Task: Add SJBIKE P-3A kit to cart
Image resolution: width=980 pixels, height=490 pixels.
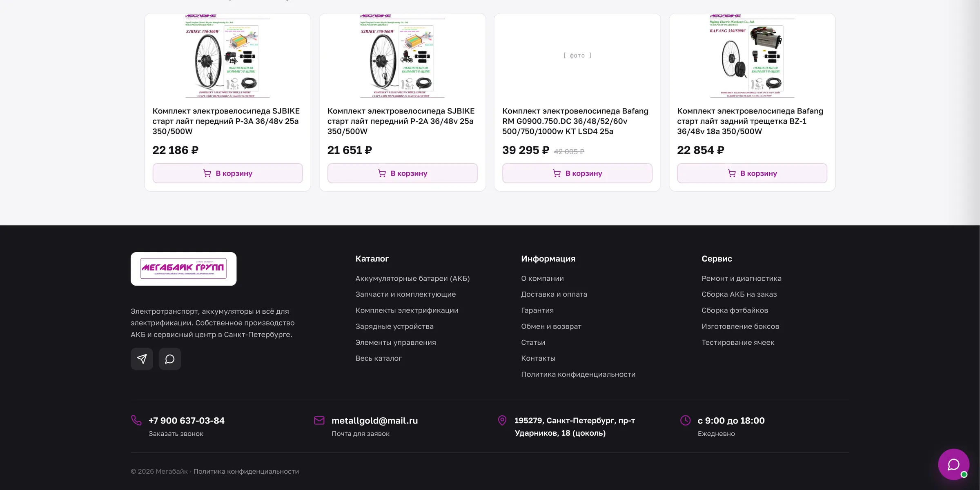Action: point(227,173)
